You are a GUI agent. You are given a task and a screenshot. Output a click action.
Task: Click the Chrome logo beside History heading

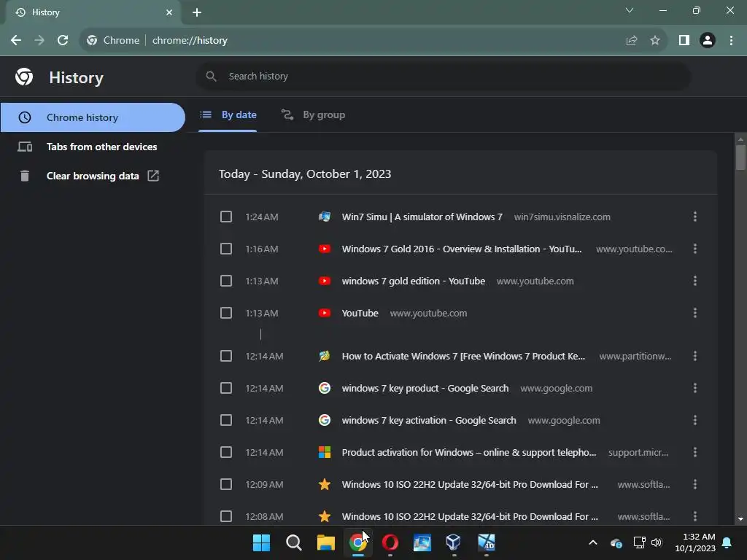coord(24,77)
